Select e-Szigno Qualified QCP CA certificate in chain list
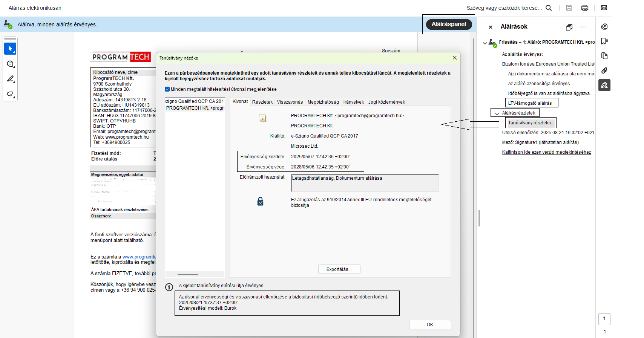This screenshot has width=644, height=338. (195, 101)
